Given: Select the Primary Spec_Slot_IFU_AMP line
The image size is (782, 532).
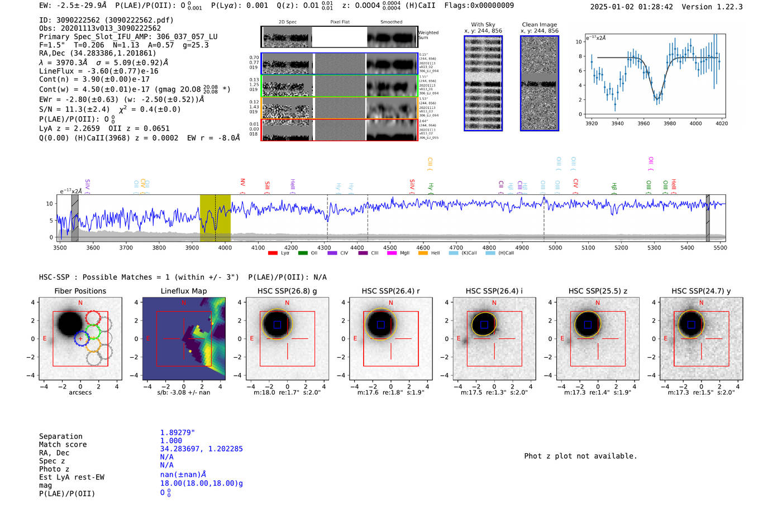Looking at the screenshot, I should point(128,37).
